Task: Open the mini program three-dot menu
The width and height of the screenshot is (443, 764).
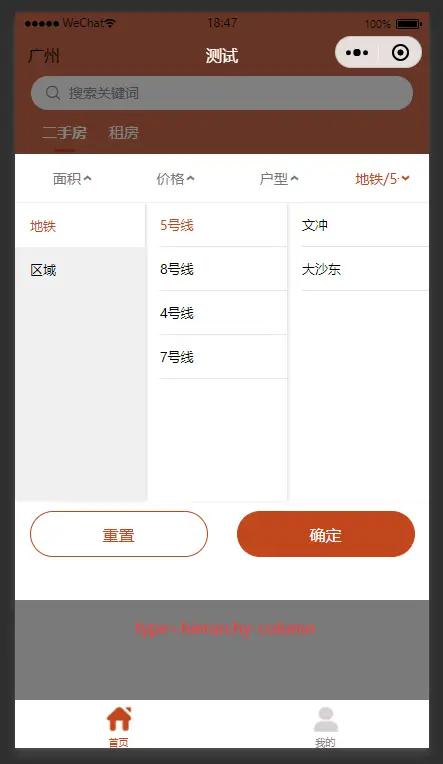Action: click(357, 53)
